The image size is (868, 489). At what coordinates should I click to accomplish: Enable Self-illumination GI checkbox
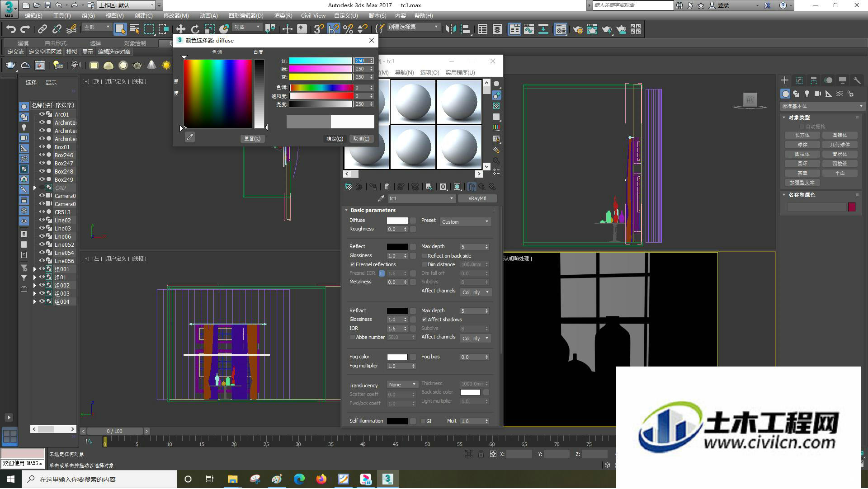coord(423,421)
